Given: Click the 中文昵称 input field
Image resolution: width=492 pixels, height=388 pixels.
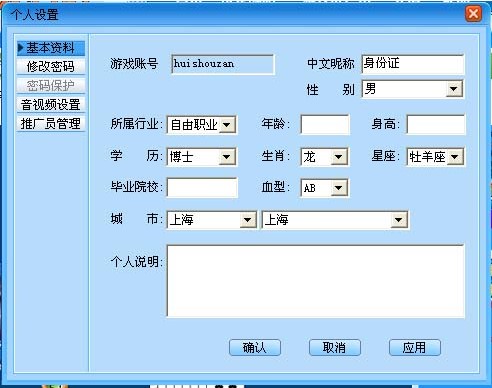Looking at the screenshot, I should [413, 64].
